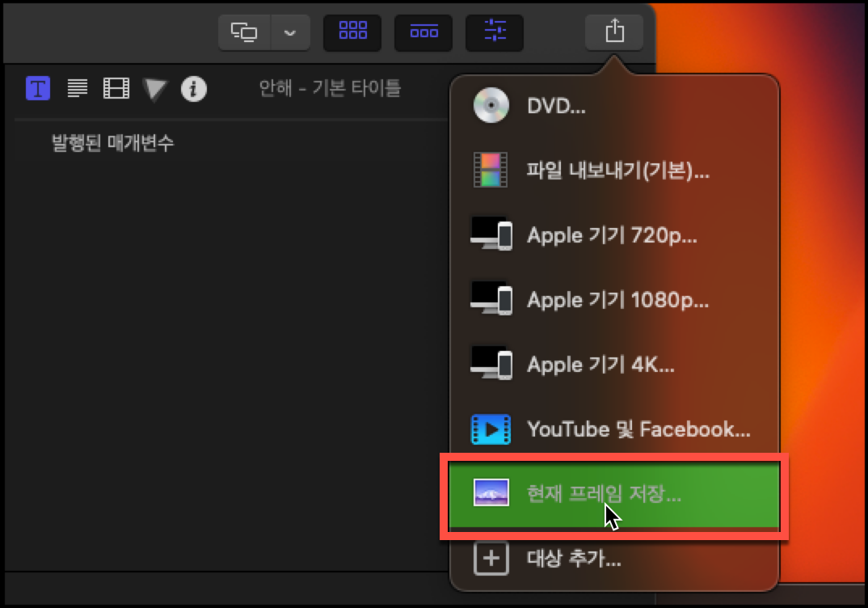Select the transition triangle inspector icon
The height and width of the screenshot is (608, 868).
(x=154, y=89)
